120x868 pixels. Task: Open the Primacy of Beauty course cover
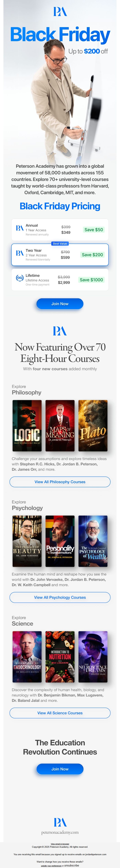coord(27,541)
